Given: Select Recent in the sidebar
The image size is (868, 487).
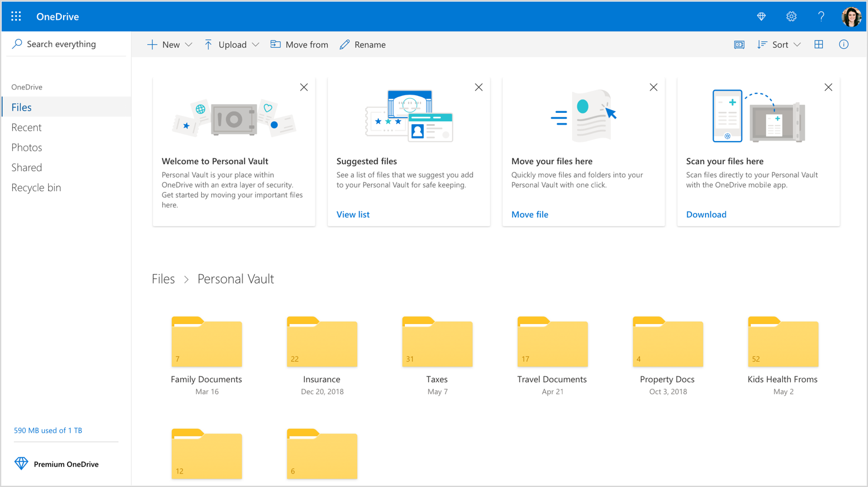Looking at the screenshot, I should point(27,127).
